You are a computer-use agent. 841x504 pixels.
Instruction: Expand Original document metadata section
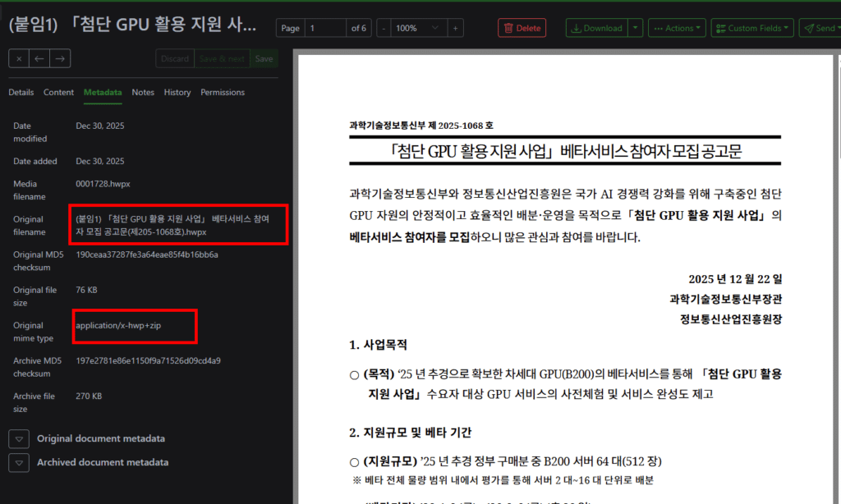pyautogui.click(x=20, y=438)
